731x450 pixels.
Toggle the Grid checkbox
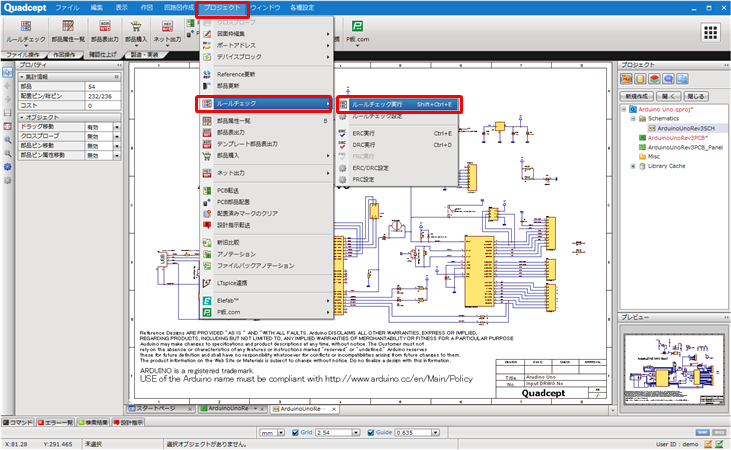[295, 433]
